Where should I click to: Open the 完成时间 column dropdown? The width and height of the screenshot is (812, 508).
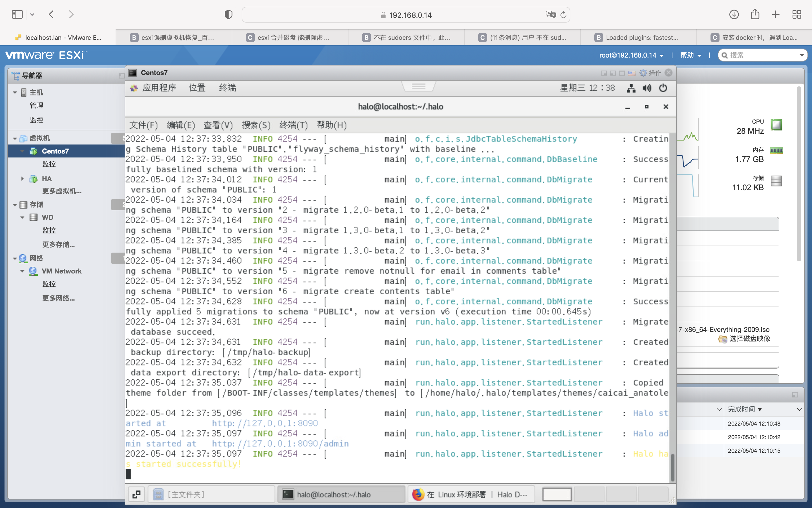[x=799, y=409]
